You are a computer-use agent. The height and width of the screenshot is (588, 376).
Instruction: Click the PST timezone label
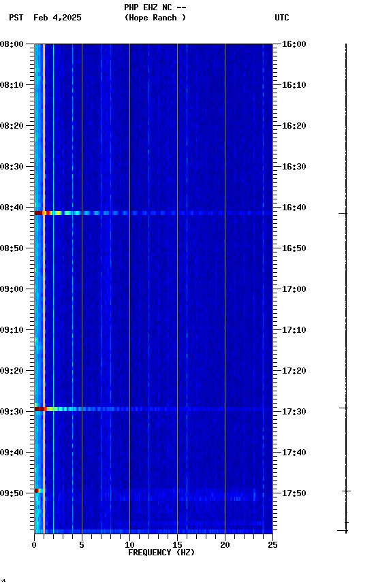[16, 18]
